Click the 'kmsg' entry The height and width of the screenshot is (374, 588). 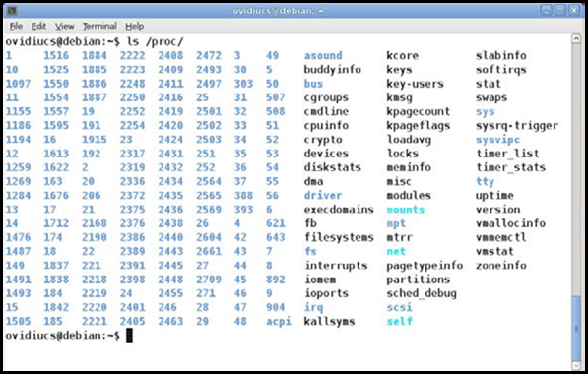(399, 97)
